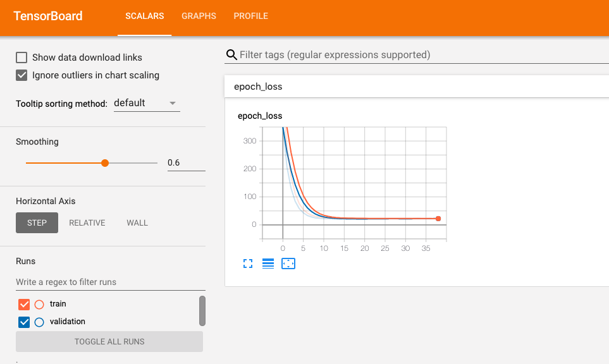The height and width of the screenshot is (364, 609).
Task: Uncheck the validation run checkbox
Action: tap(24, 322)
